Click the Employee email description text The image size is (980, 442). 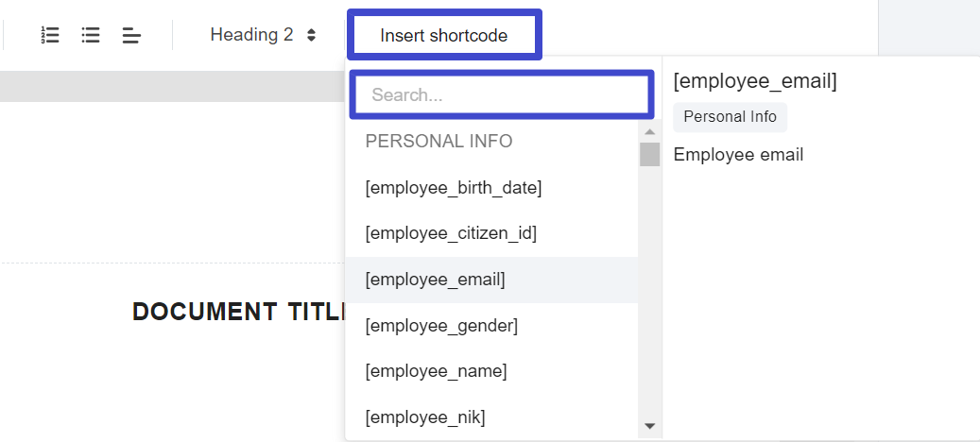(738, 155)
